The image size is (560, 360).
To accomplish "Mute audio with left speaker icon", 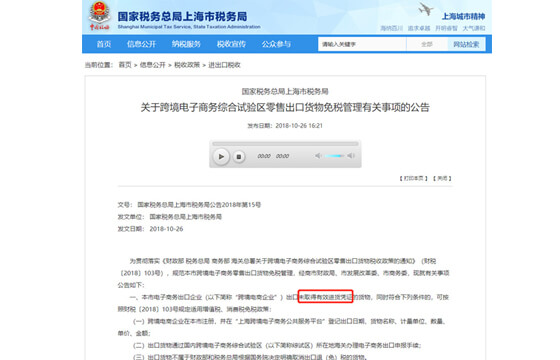I will [318, 155].
